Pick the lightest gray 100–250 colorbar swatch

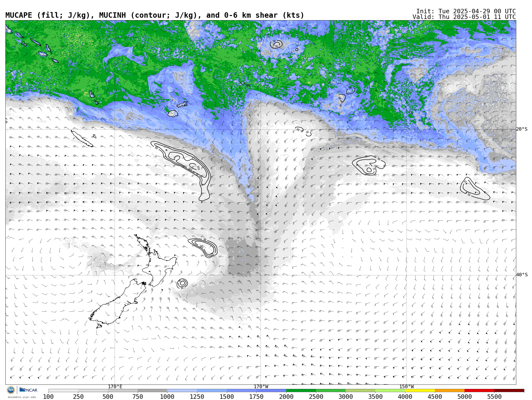pos(63,391)
